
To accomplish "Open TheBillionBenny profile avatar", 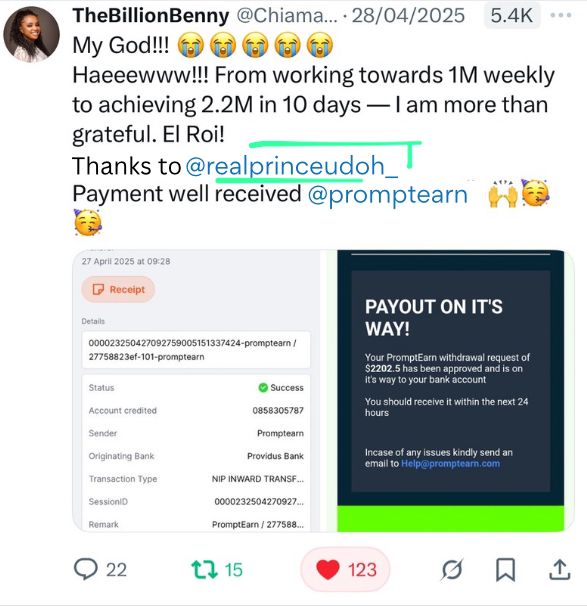I will [32, 34].
